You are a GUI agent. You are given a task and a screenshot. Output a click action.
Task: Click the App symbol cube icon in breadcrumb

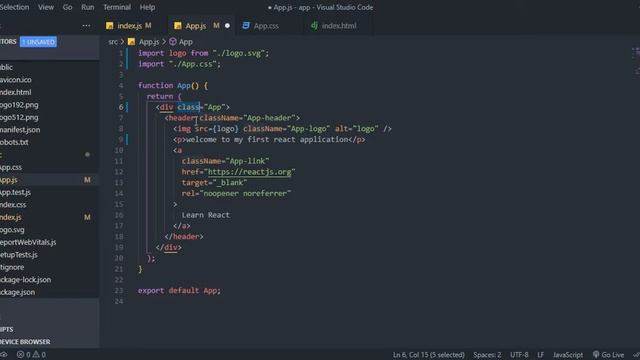173,42
